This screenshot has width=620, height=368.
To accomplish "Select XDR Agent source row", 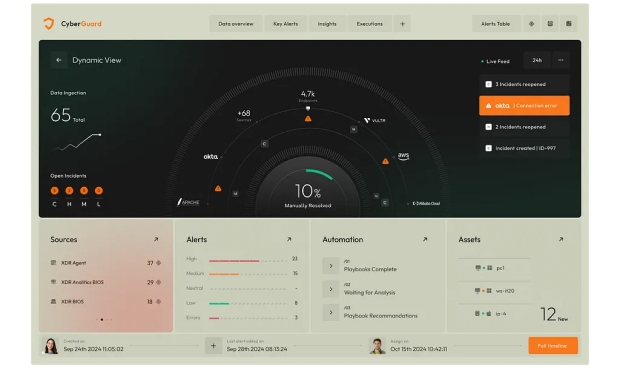I will [106, 263].
